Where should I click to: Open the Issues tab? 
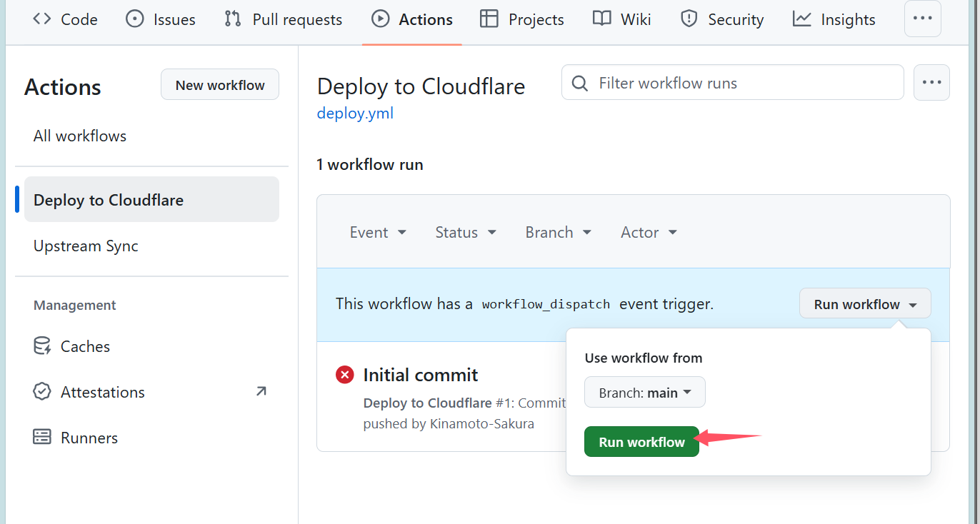click(161, 19)
